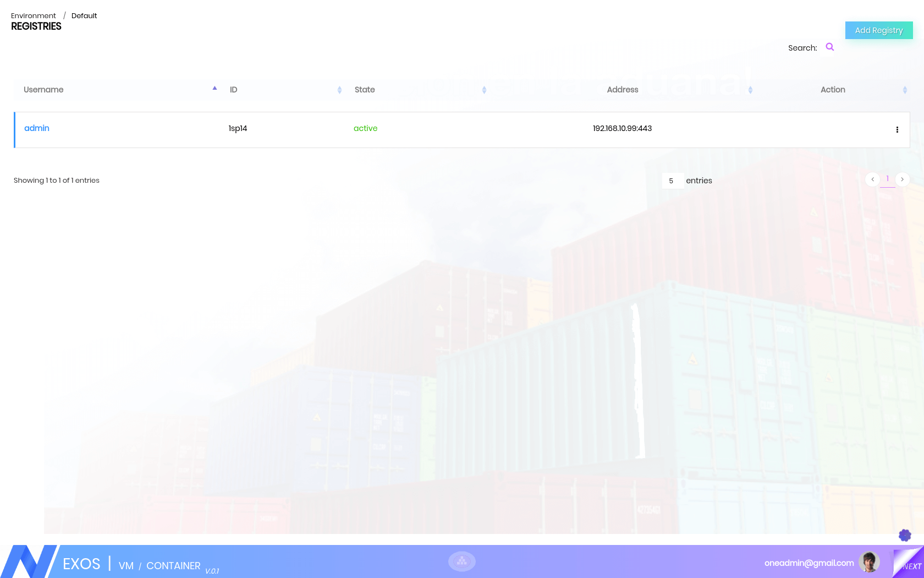Image resolution: width=924 pixels, height=578 pixels.
Task: Go to the next page arrow
Action: pyautogui.click(x=902, y=179)
